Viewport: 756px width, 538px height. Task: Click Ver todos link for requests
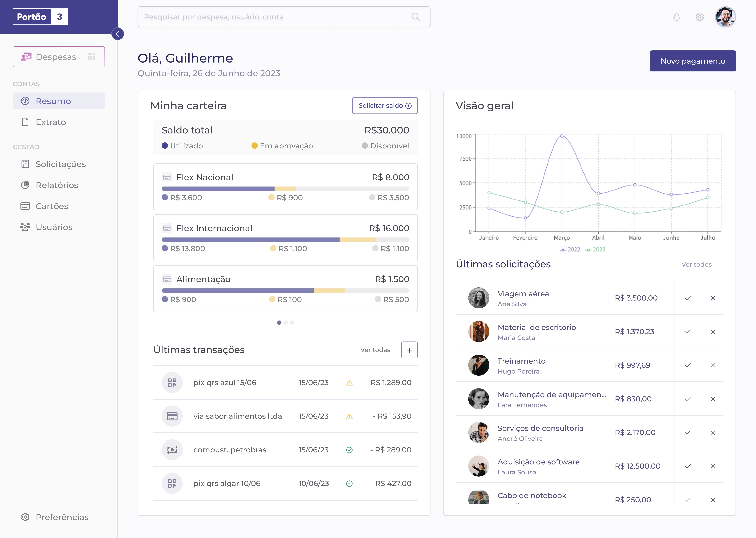[696, 264]
